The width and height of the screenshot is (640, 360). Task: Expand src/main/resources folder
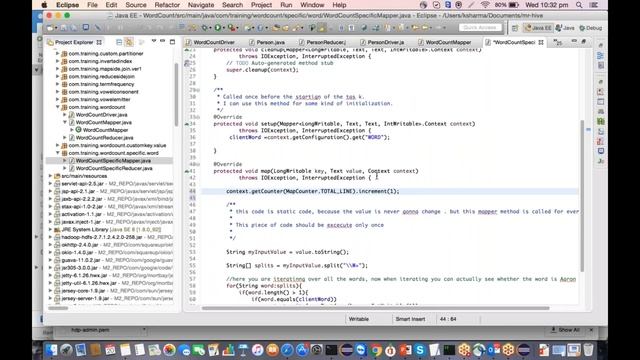pyautogui.click(x=51, y=176)
